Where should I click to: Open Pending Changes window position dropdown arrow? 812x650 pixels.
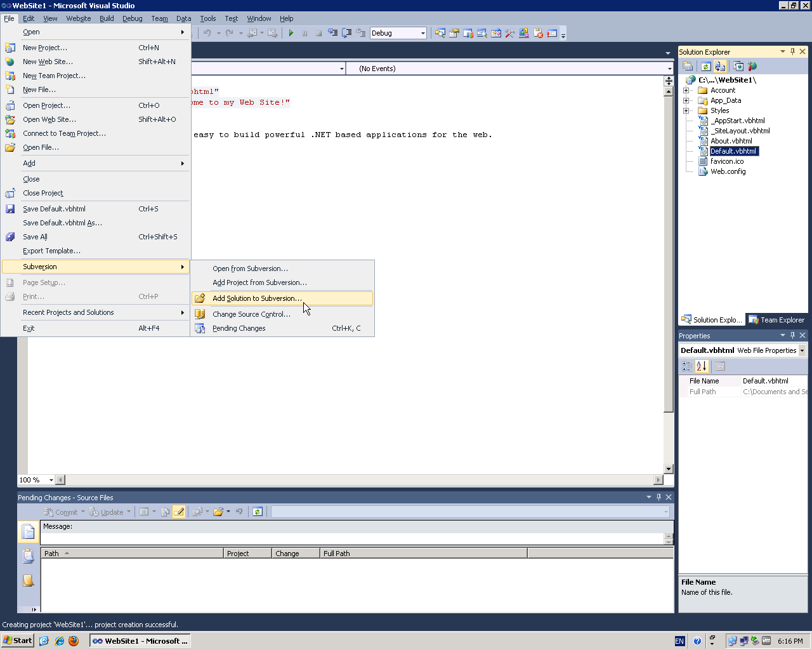pyautogui.click(x=648, y=497)
